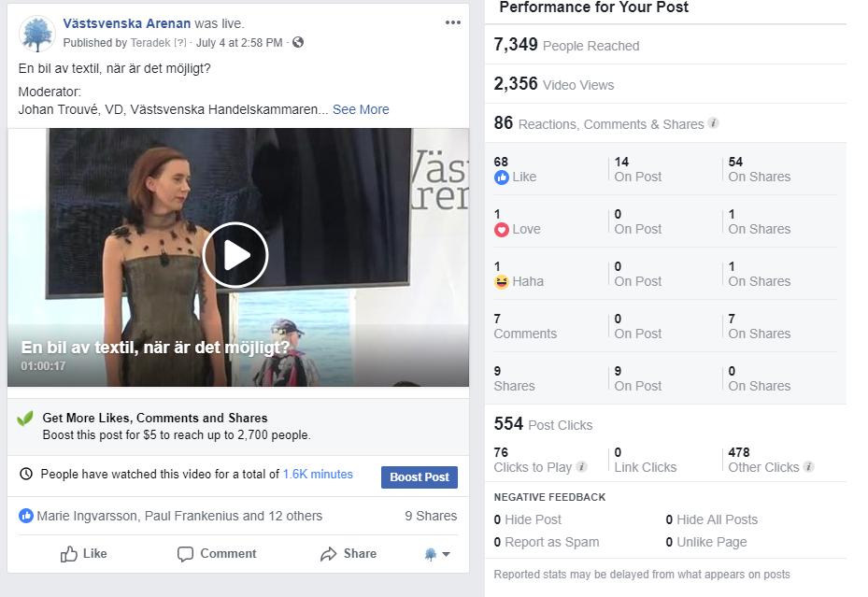Click the 9 Shares stat row label
Image resolution: width=868 pixels, height=597 pixels.
514,386
